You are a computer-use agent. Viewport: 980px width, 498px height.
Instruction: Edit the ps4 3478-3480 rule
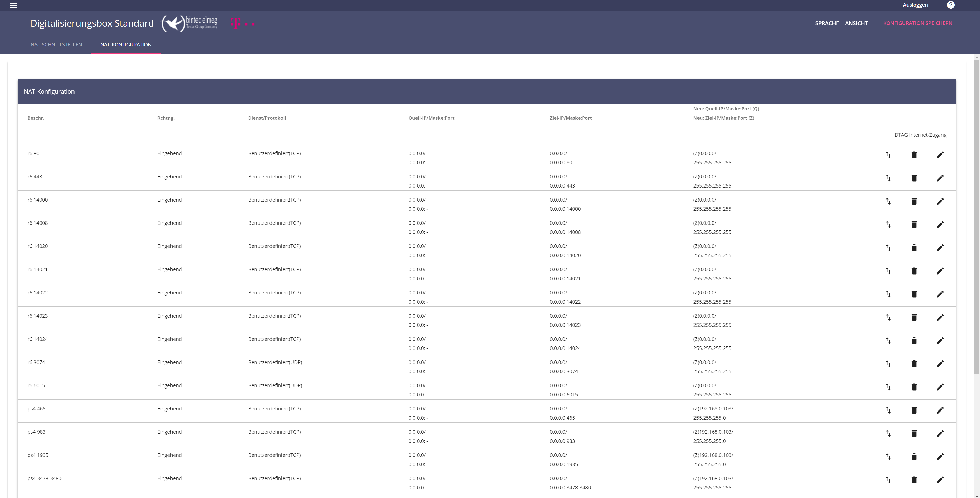coord(940,480)
